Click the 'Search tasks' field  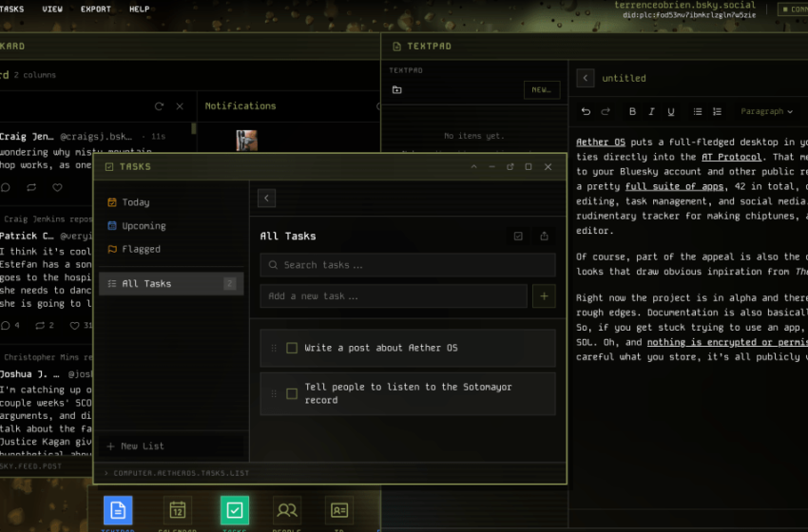pyautogui.click(x=408, y=265)
